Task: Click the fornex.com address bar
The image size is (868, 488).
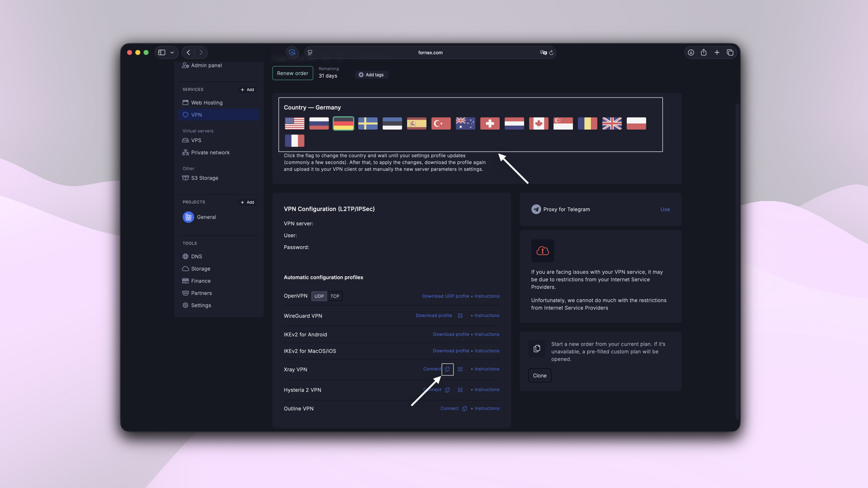Action: tap(430, 52)
